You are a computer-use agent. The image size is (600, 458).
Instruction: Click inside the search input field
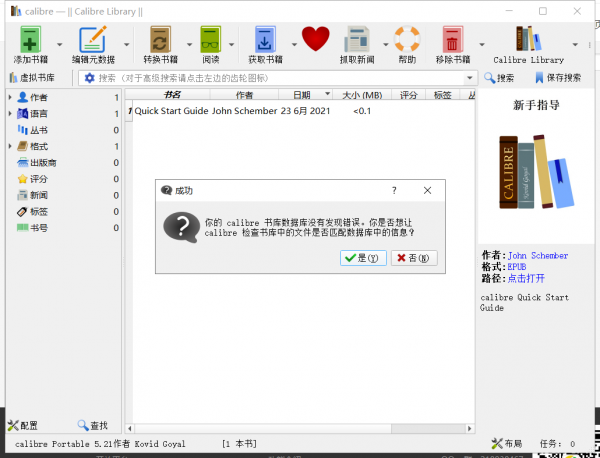tap(279, 78)
